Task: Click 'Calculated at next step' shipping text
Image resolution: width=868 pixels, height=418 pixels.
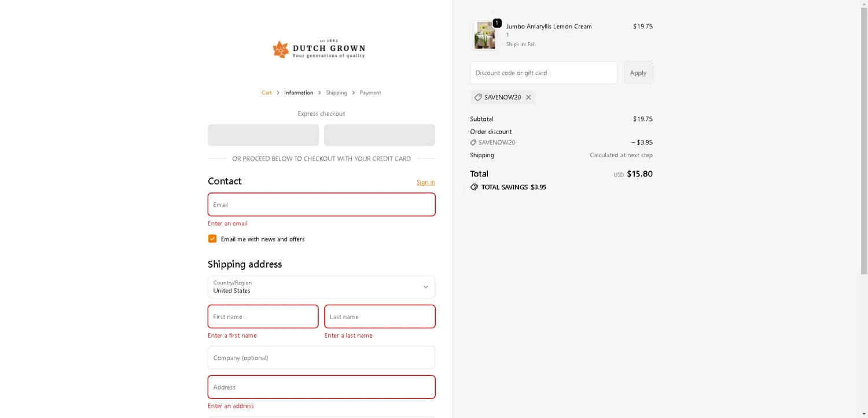Action: click(x=621, y=155)
